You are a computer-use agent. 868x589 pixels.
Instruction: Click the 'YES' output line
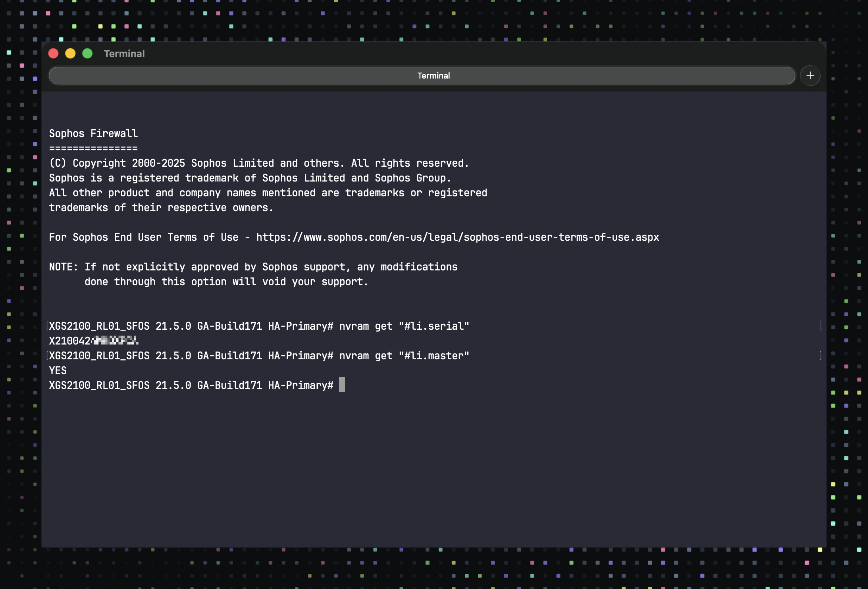(x=58, y=370)
